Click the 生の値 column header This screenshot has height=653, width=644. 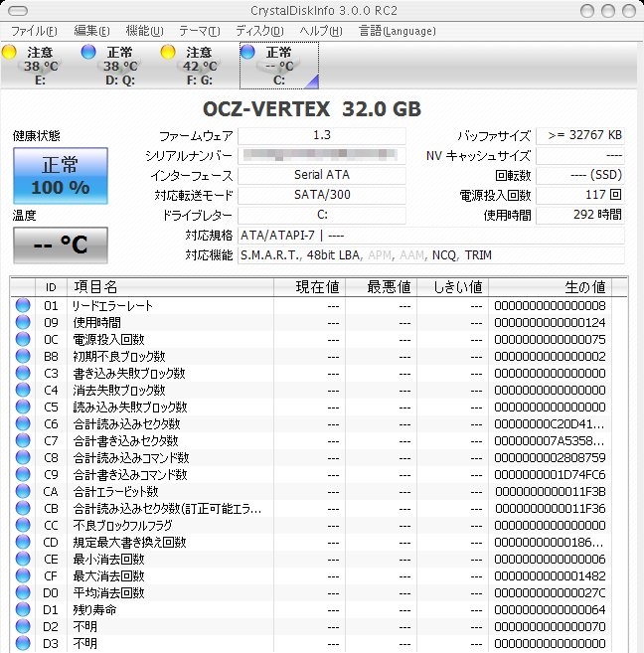tap(551, 287)
